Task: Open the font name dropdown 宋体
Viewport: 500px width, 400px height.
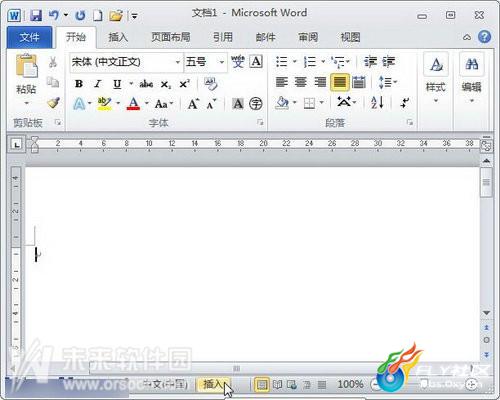Action: (x=126, y=62)
